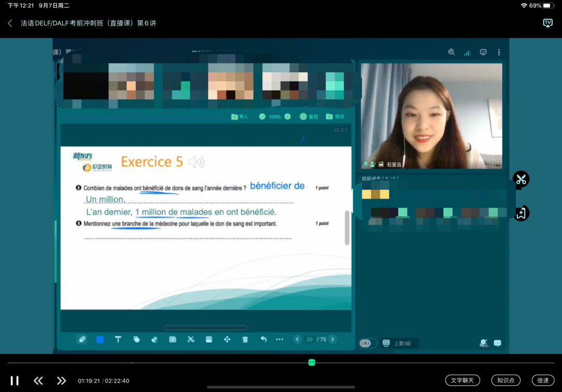Select the pen drawing tool
This screenshot has width=562, height=392.
(x=82, y=339)
